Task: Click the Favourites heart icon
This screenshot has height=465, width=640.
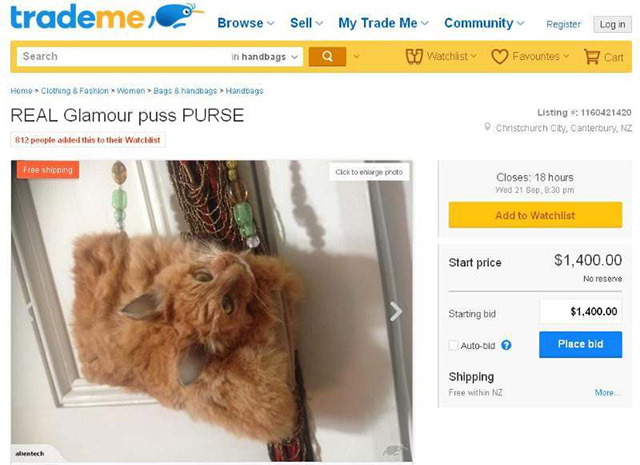Action: pos(500,57)
